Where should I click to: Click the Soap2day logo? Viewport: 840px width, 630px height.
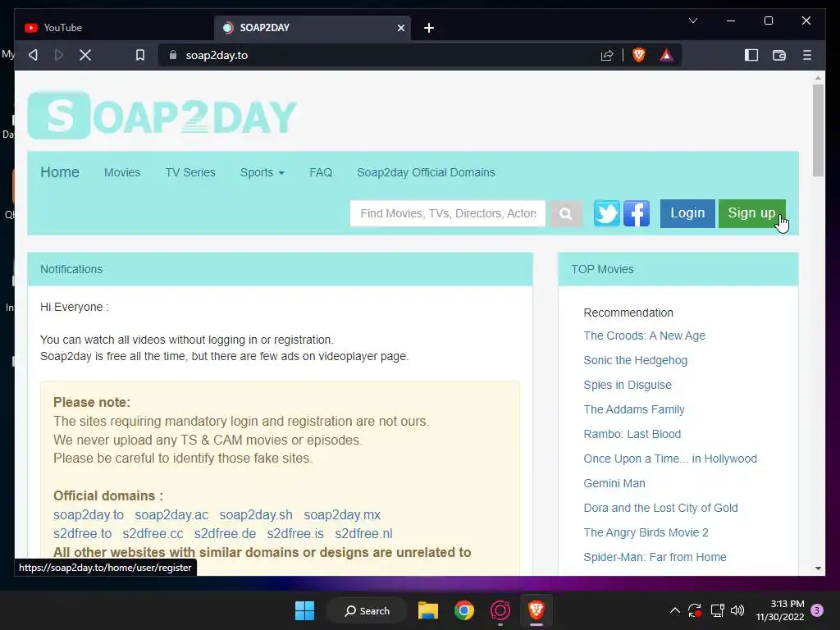[162, 115]
